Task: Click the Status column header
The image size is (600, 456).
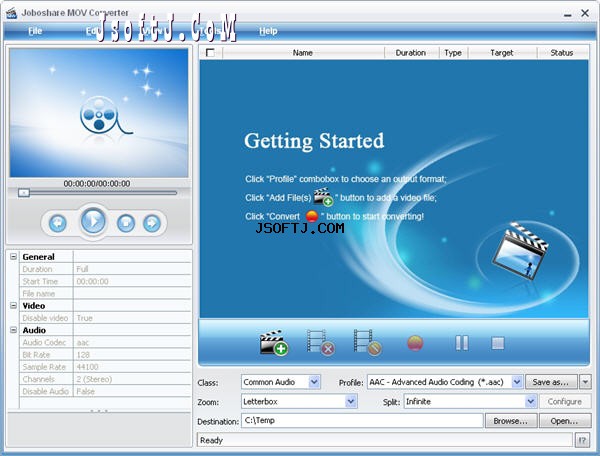Action: coord(562,52)
